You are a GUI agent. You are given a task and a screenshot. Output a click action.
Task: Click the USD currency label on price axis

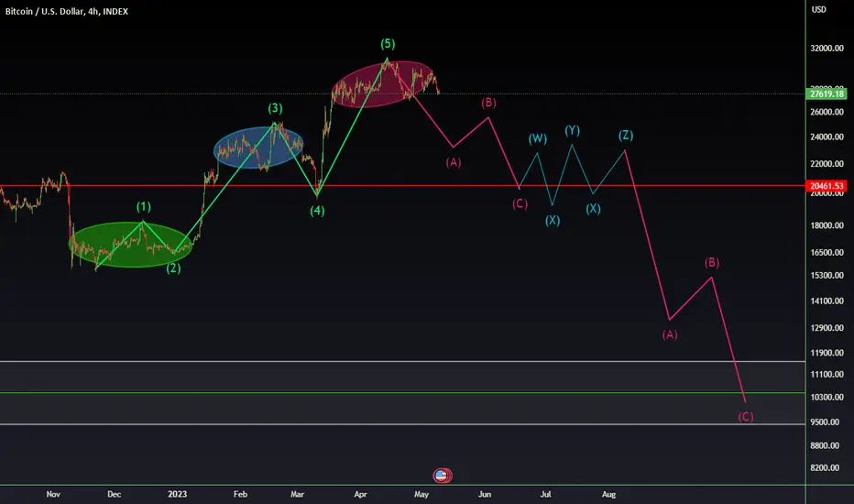point(818,10)
